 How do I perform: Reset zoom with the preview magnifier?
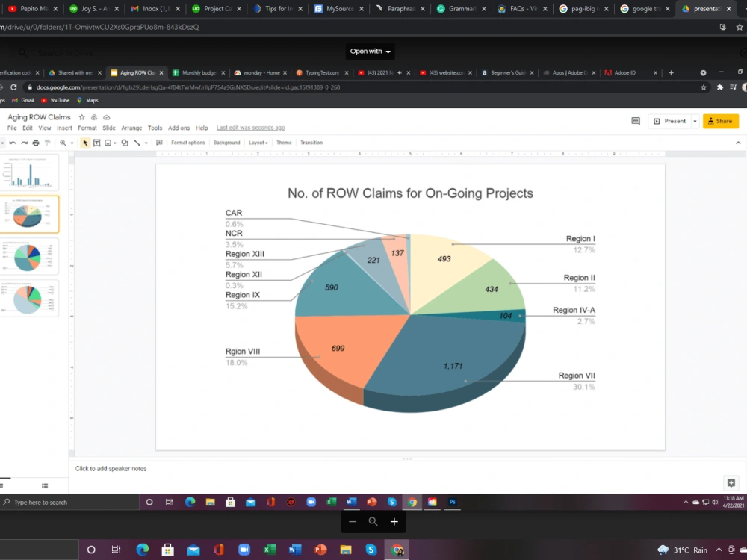pos(373,522)
